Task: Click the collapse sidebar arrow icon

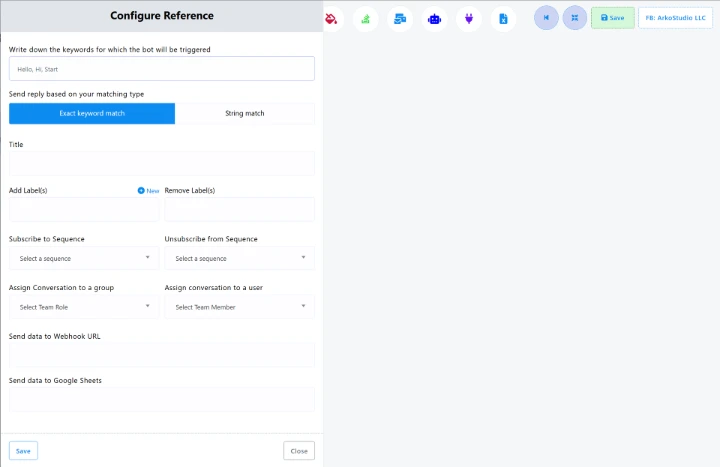Action: tap(546, 17)
